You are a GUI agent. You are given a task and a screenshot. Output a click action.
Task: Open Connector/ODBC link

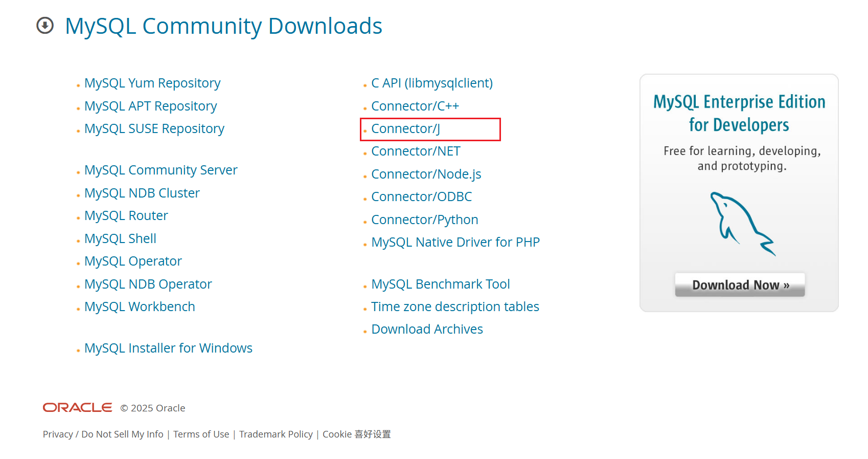coord(422,196)
